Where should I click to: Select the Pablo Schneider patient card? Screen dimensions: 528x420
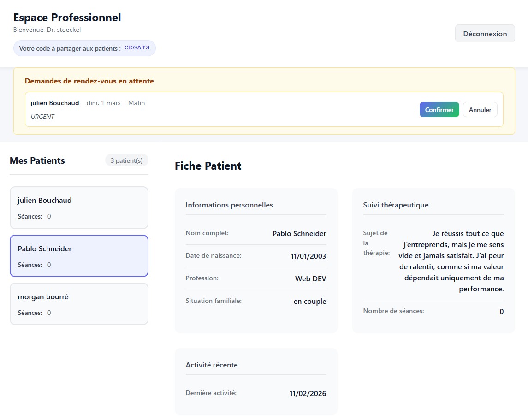tap(79, 256)
